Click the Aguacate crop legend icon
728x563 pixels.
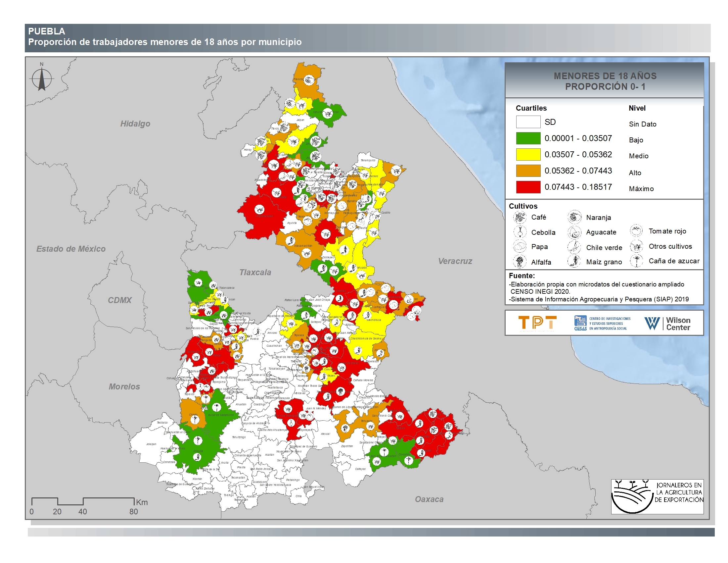[574, 232]
